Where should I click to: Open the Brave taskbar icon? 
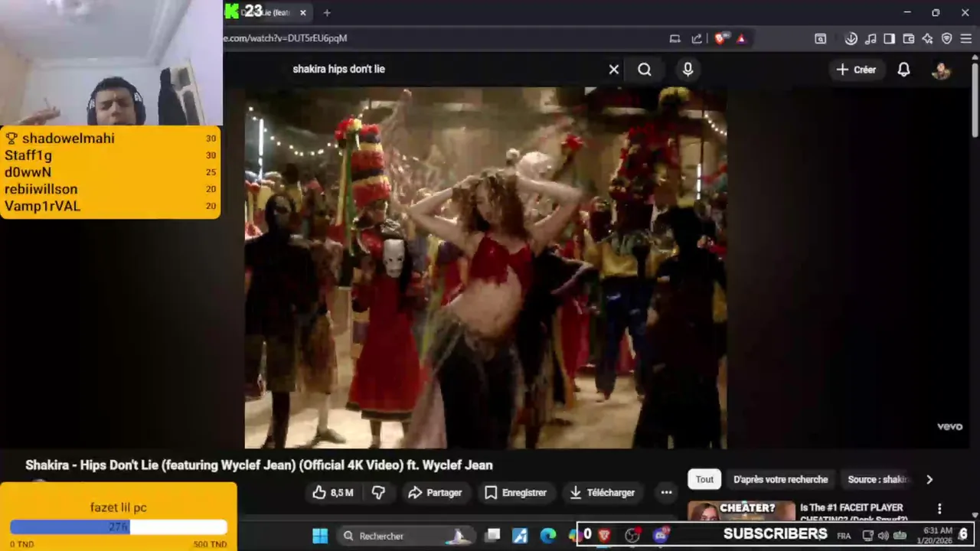point(604,536)
